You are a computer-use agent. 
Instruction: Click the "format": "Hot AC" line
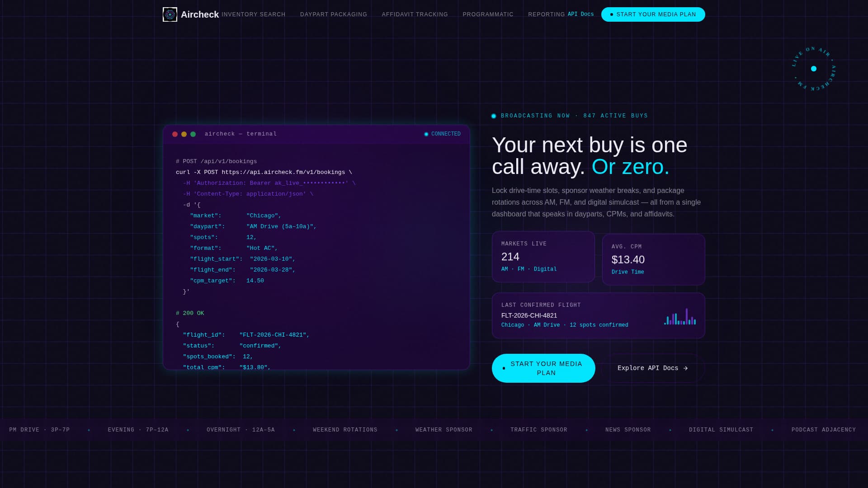[x=234, y=248]
